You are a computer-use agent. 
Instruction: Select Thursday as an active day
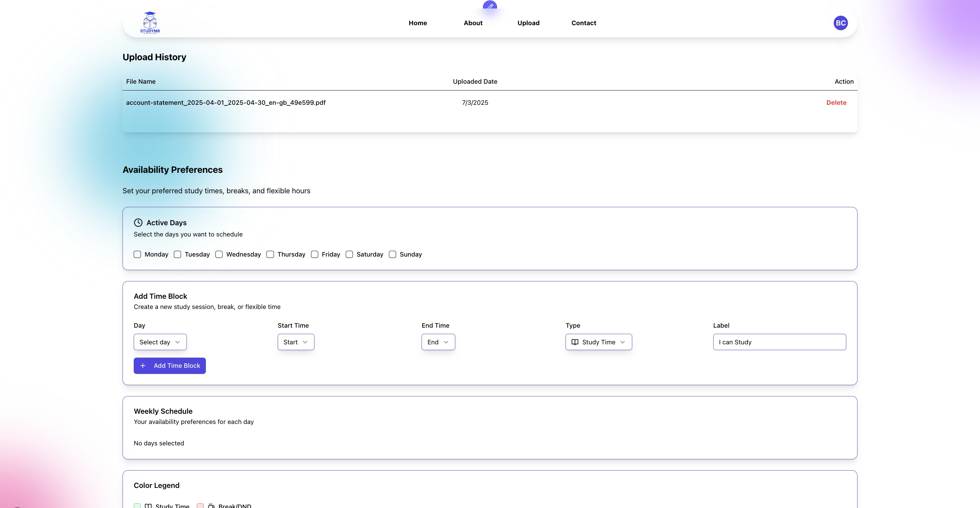(270, 254)
